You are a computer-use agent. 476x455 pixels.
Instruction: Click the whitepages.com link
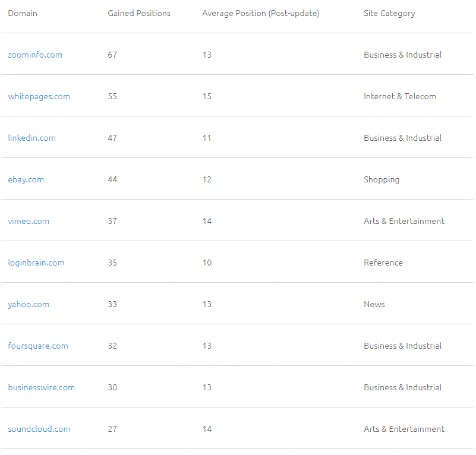(x=39, y=96)
